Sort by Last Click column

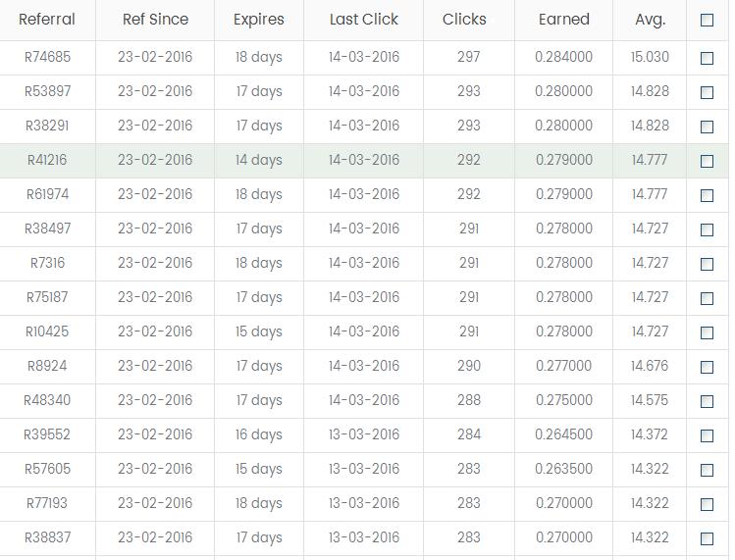364,20
